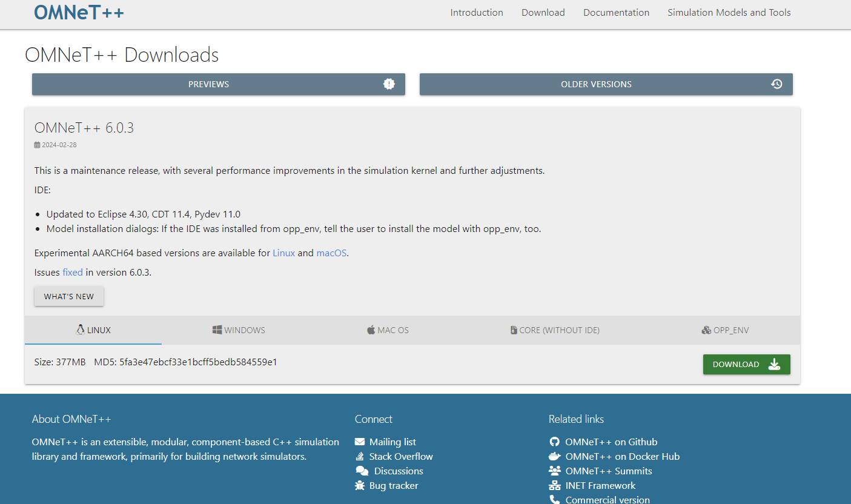Open the Documentation nav menu

[x=616, y=13]
